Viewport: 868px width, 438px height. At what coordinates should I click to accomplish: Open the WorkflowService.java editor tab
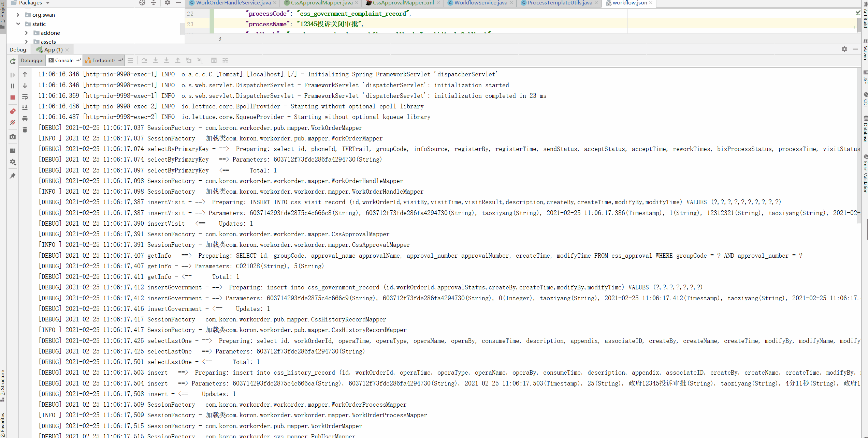[x=480, y=3]
